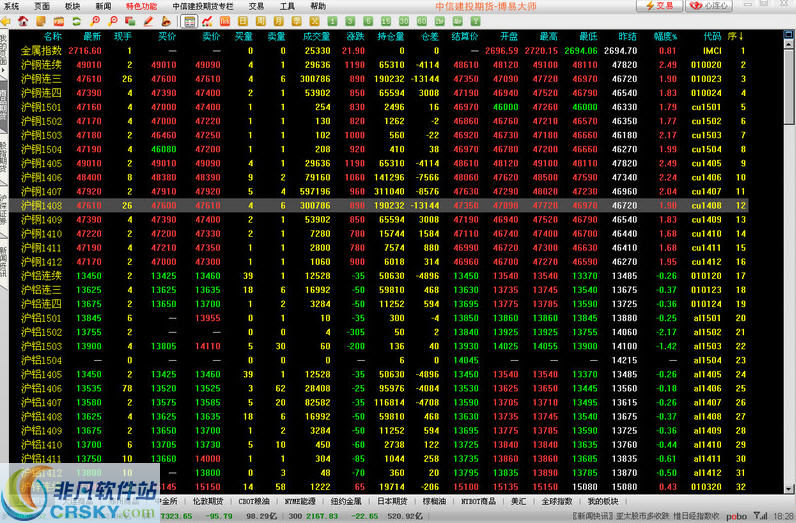Open the 工具 menu
This screenshot has width=796, height=523.
click(287, 6)
